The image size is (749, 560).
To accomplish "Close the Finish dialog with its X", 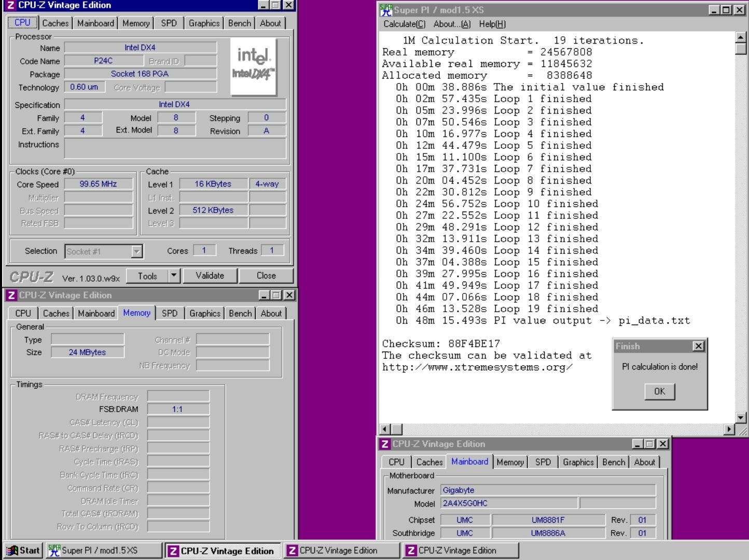I will pyautogui.click(x=699, y=346).
